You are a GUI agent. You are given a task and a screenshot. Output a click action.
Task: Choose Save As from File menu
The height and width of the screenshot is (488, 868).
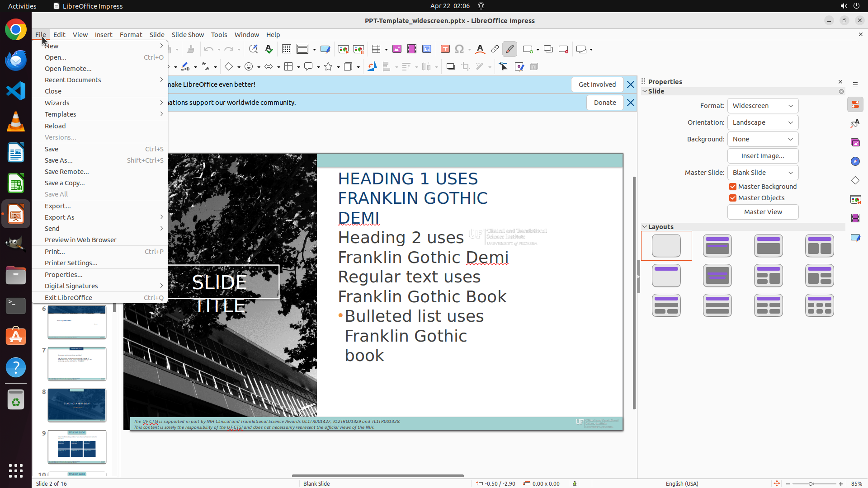[59, 160]
